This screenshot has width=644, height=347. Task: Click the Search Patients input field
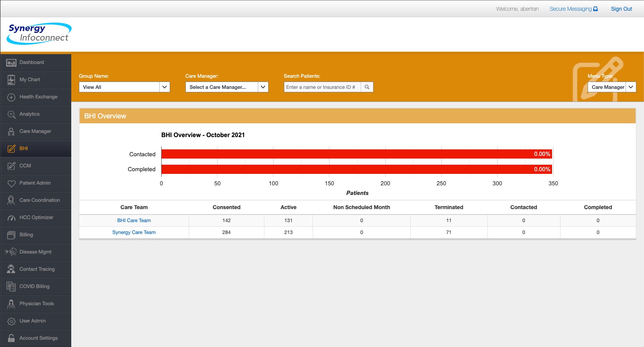(322, 87)
